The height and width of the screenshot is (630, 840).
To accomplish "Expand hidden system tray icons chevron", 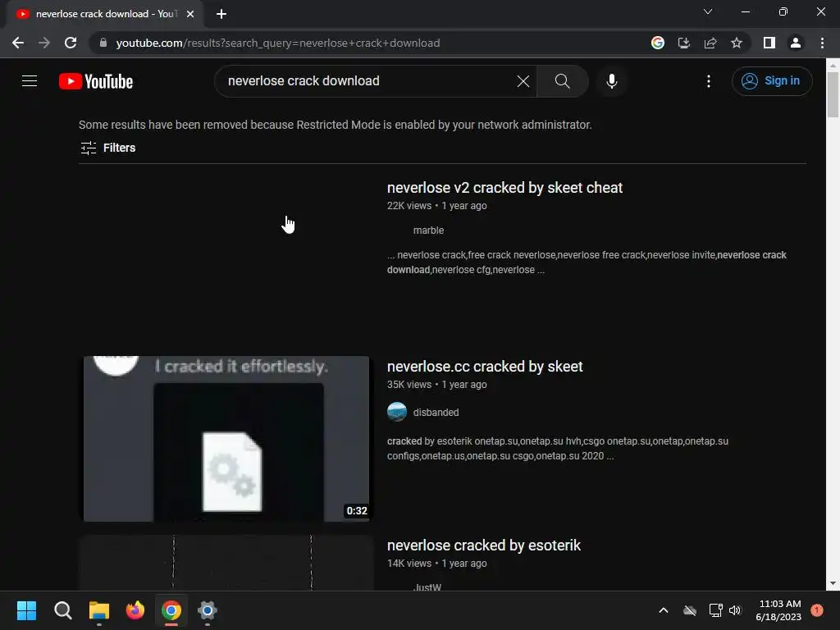I will point(663,610).
